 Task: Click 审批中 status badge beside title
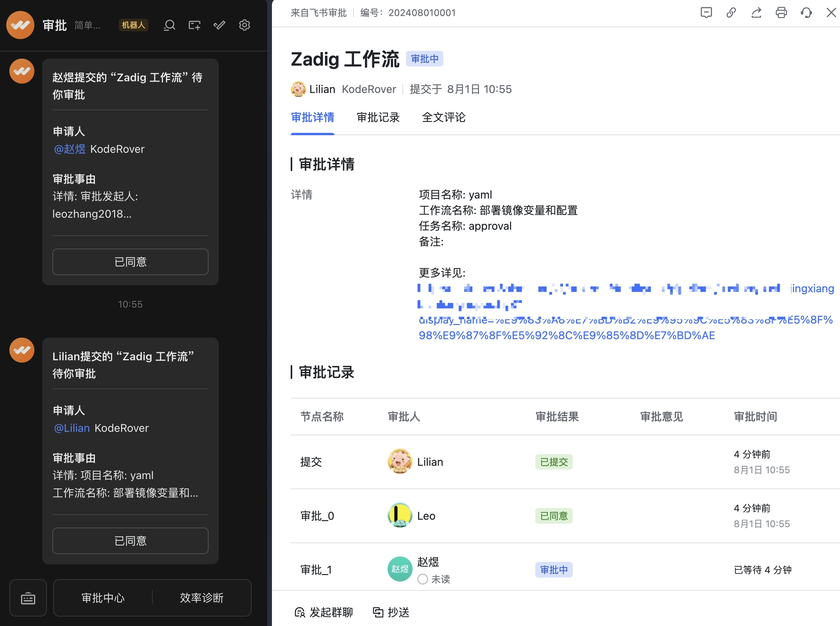425,59
